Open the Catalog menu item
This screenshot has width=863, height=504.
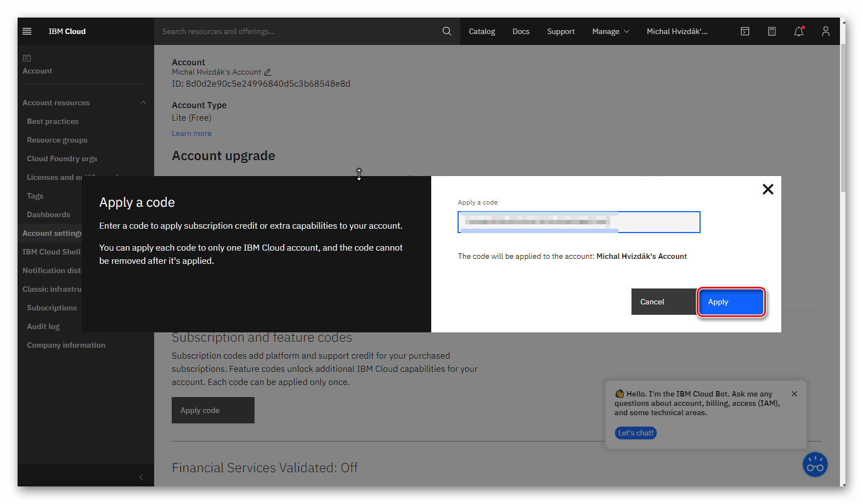[482, 31]
